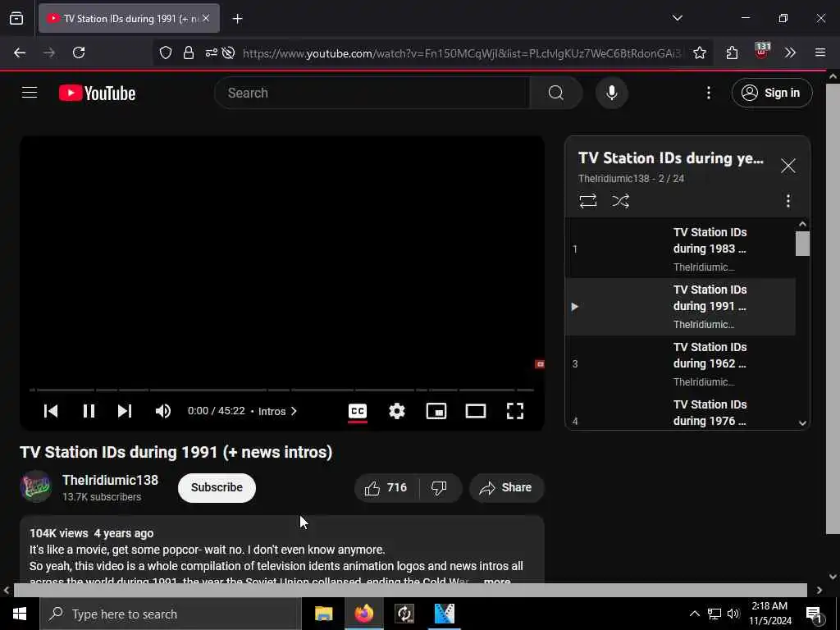Like the video with 716 likes
840x630 pixels.
pyautogui.click(x=386, y=487)
